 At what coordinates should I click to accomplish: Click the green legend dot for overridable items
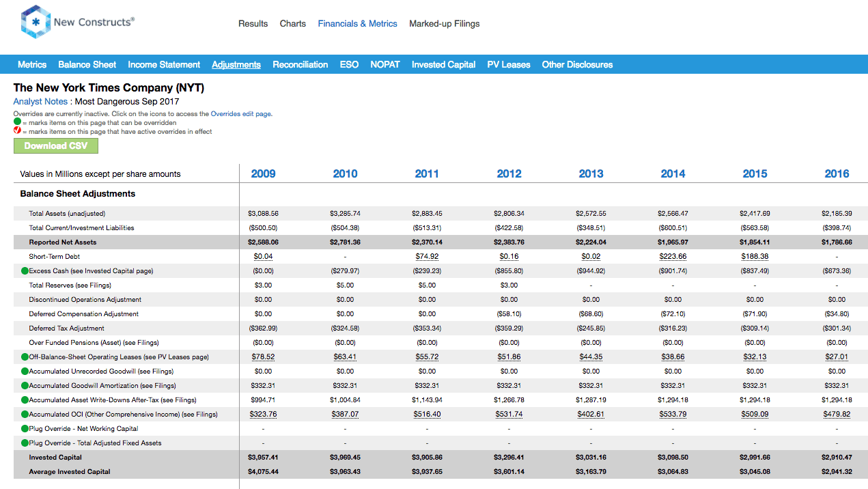[17, 123]
